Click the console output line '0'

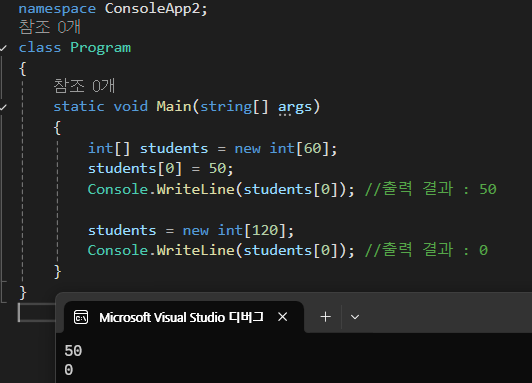(x=69, y=370)
